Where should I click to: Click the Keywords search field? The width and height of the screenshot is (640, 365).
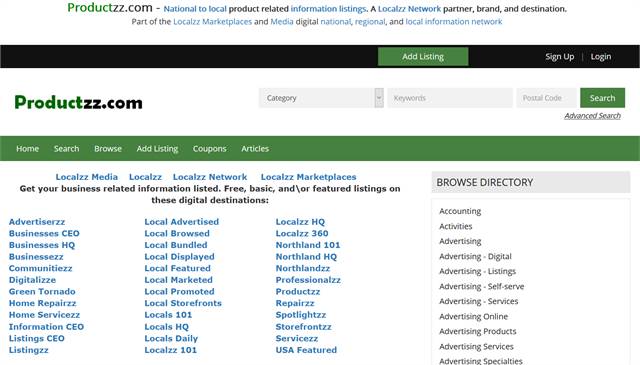(x=450, y=98)
